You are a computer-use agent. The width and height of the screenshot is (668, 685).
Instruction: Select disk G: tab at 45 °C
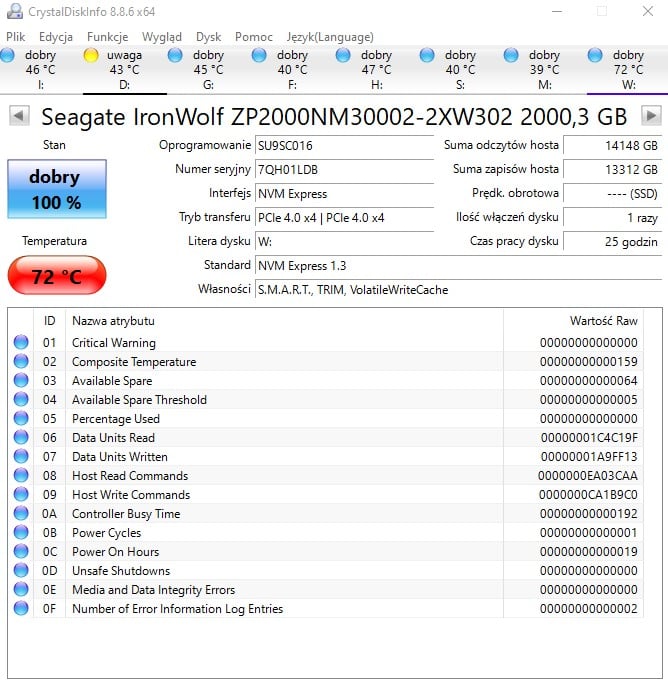pyautogui.click(x=208, y=69)
